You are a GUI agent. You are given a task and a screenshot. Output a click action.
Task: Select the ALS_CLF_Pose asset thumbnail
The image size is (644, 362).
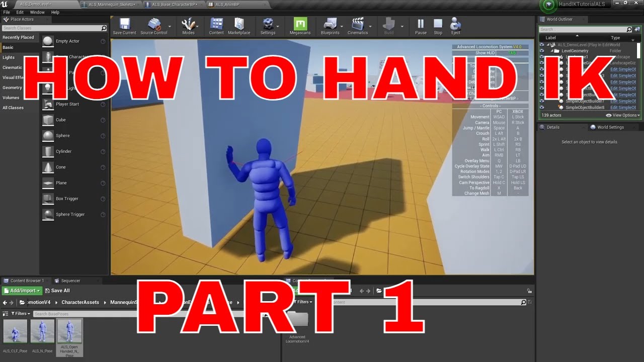click(15, 331)
